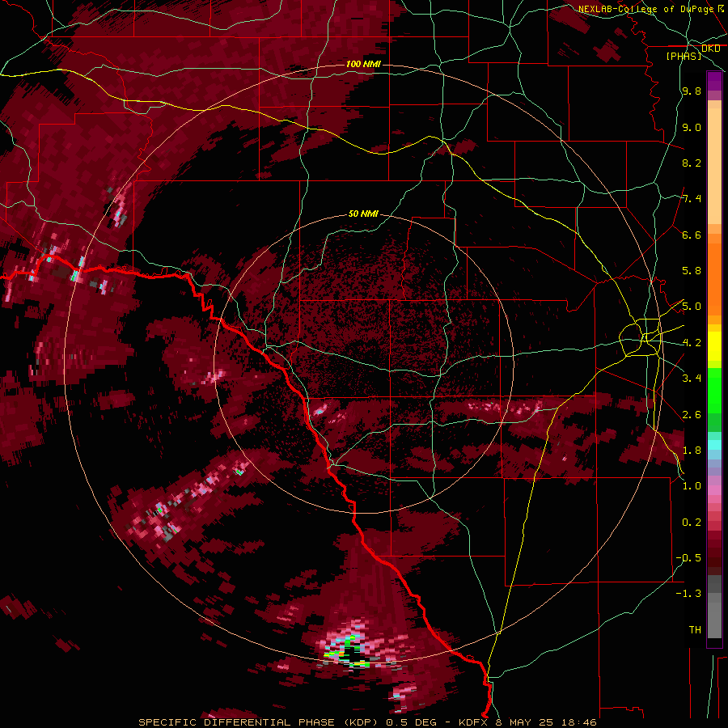
Task: Click the 9.8 value on color scale
Action: coord(692,91)
